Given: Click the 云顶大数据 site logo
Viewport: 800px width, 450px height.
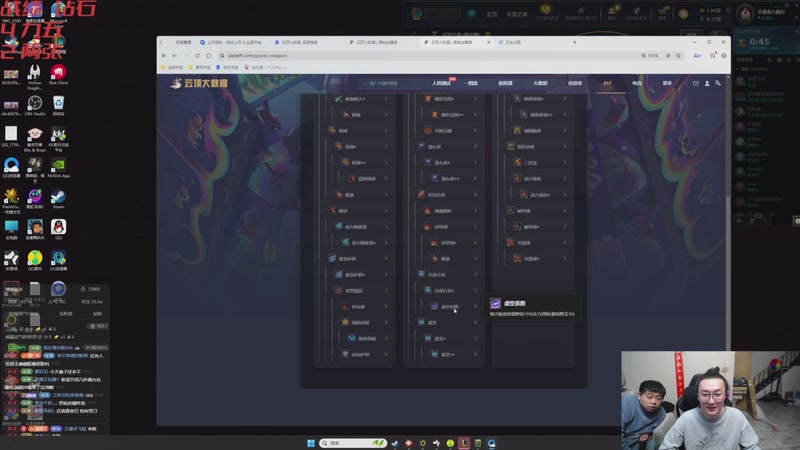Looking at the screenshot, I should tap(199, 83).
